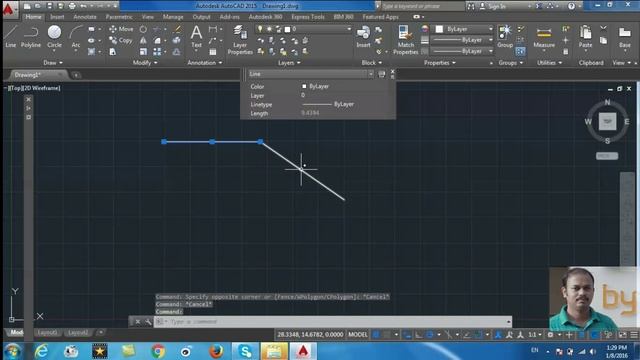
Task: Open annotation scale 1:1 dropdown
Action: pos(535,335)
